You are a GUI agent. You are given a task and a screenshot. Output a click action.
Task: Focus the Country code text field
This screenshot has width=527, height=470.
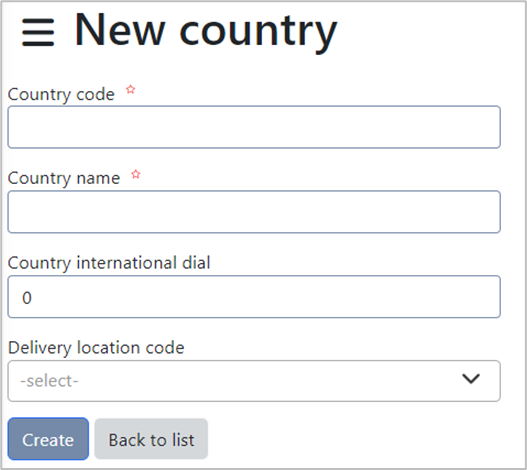[x=254, y=127]
